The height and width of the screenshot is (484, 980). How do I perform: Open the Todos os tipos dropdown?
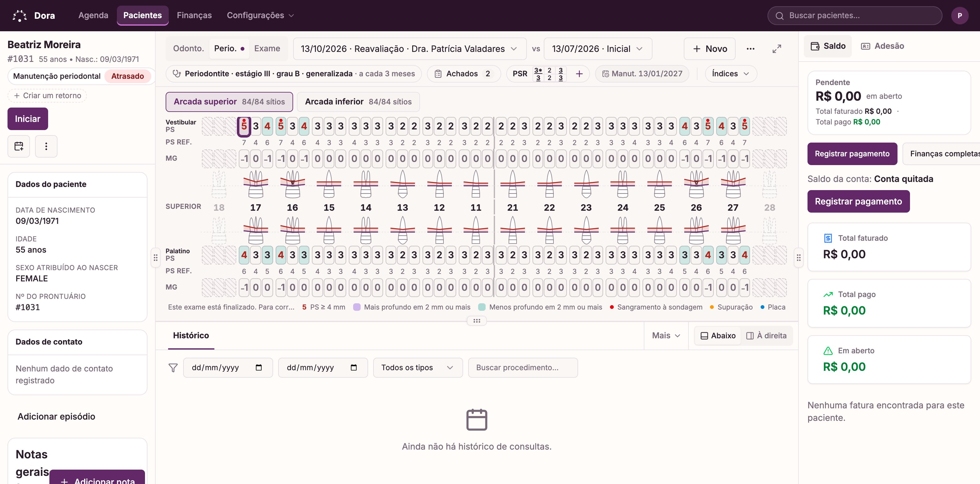418,368
